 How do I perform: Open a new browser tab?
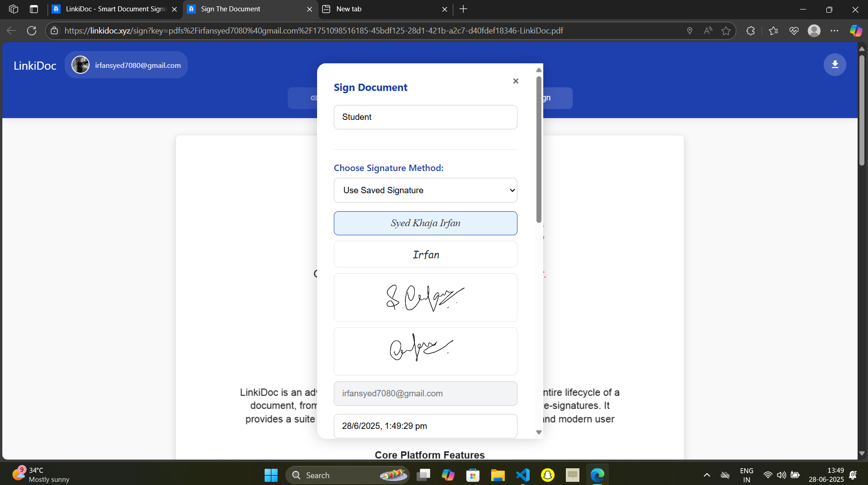(464, 9)
